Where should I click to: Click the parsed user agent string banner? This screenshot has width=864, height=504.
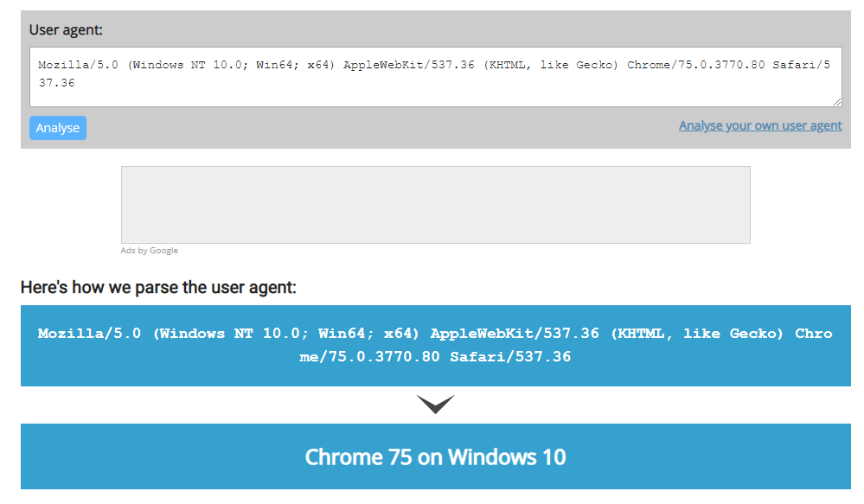point(435,345)
